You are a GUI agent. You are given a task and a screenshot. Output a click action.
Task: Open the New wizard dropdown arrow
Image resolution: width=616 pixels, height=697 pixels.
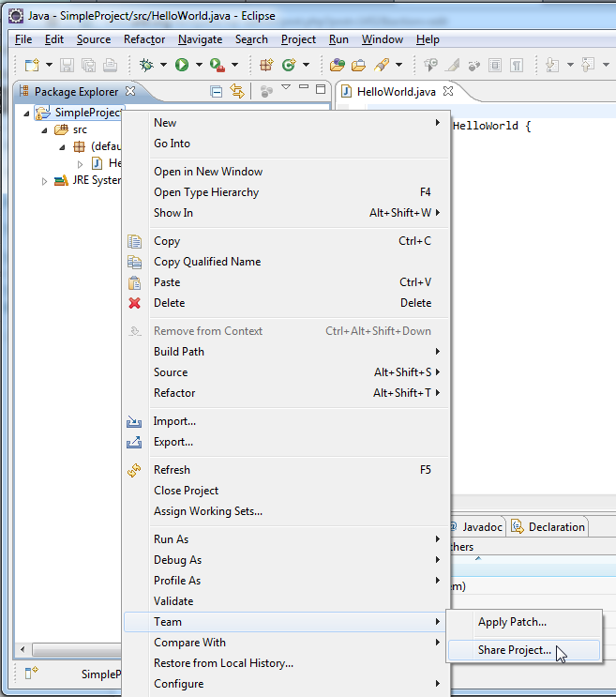coord(50,66)
